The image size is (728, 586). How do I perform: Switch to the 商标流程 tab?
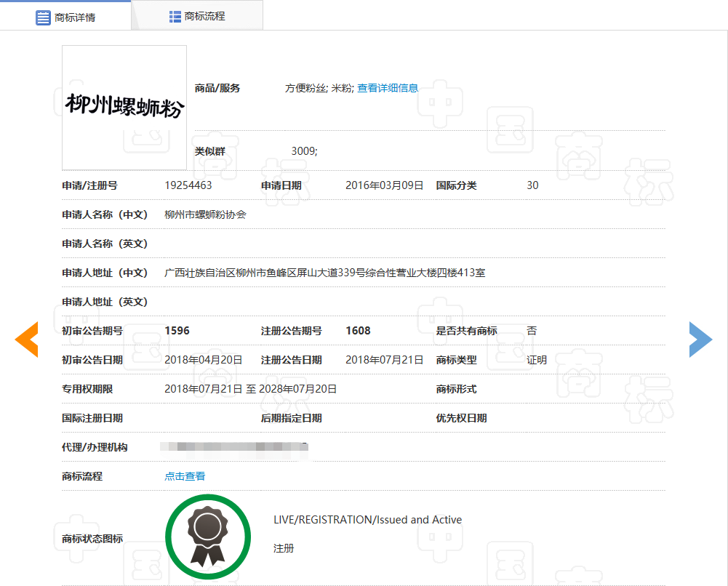(197, 16)
